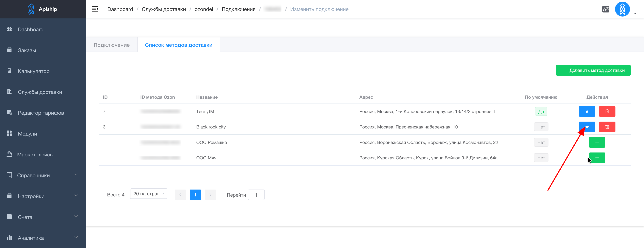Collapse sidebar with the hamburger menu icon
Image resolution: width=644 pixels, height=248 pixels.
click(x=95, y=9)
